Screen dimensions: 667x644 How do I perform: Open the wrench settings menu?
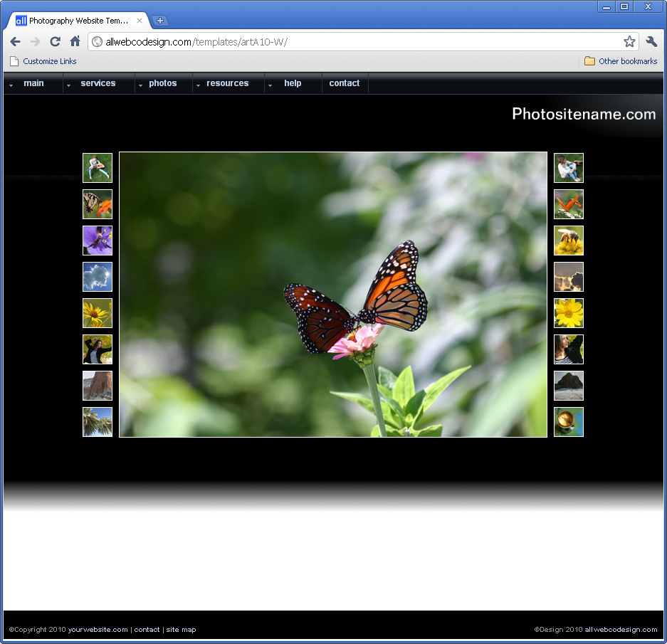click(x=651, y=42)
